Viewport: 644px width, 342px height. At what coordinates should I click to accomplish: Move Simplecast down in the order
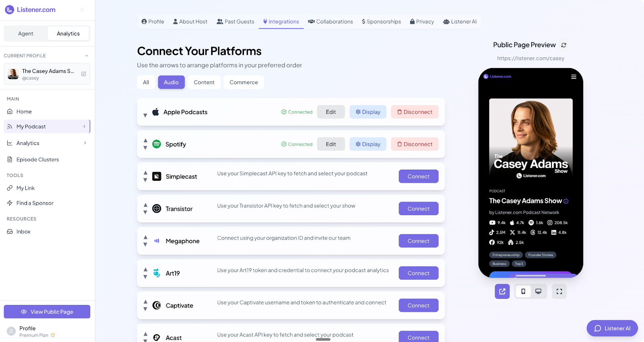(x=145, y=180)
